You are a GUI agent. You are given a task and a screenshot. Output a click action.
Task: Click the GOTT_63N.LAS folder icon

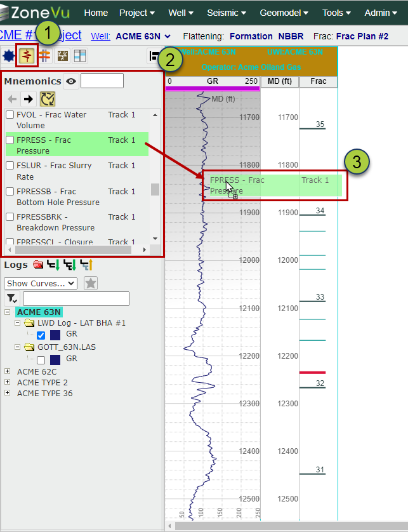[x=30, y=347]
